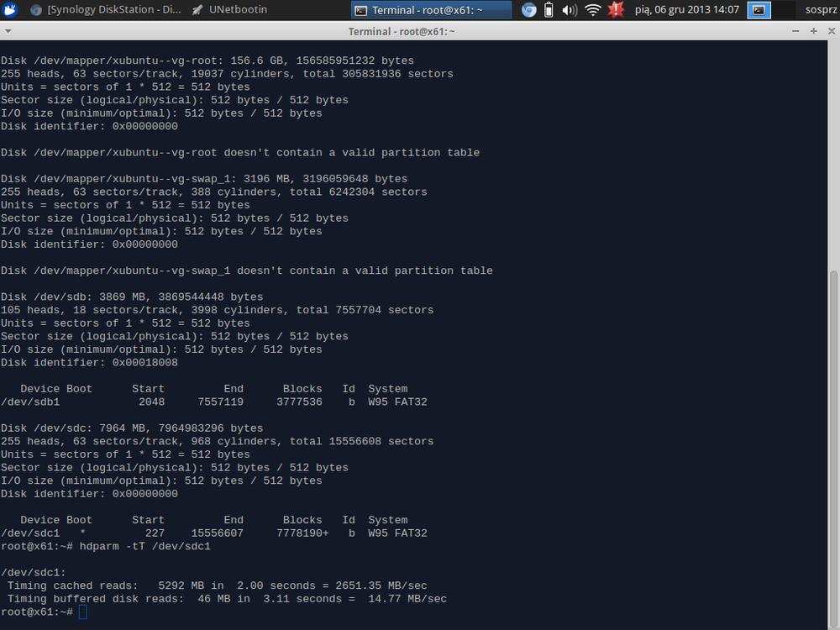Click 'xubuntu--vg-root: 156.6 GB' line

click(x=207, y=60)
